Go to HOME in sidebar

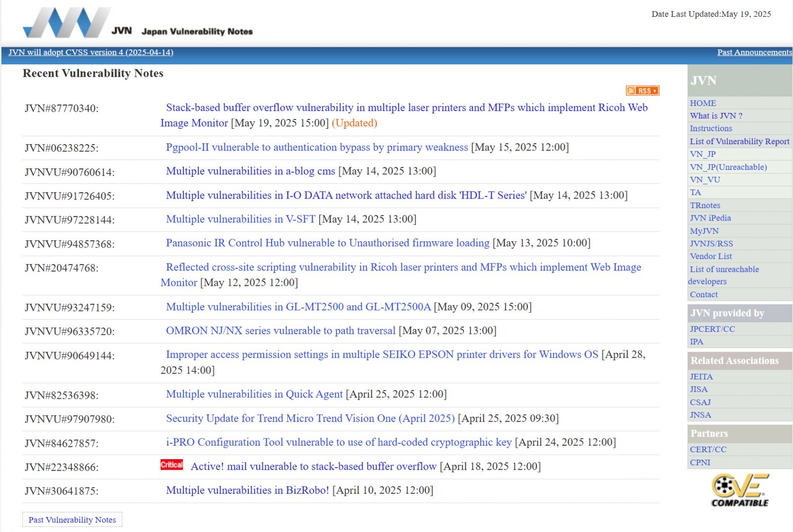[x=703, y=103]
